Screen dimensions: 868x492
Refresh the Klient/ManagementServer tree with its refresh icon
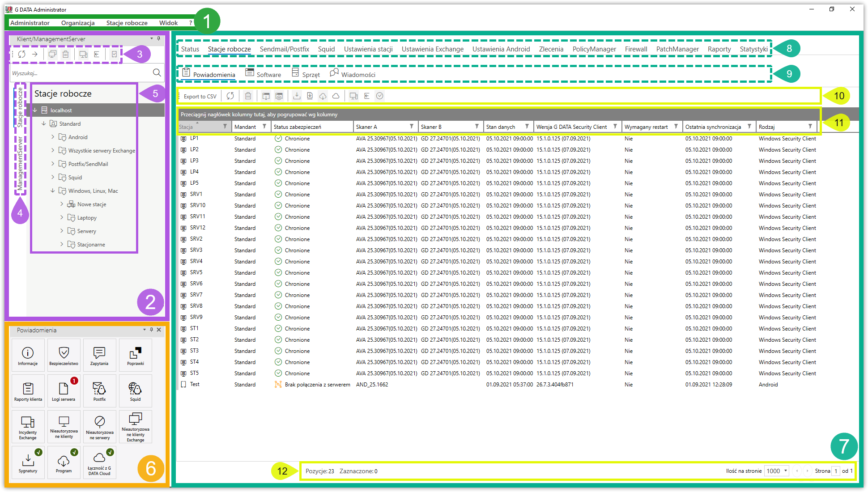click(x=21, y=54)
